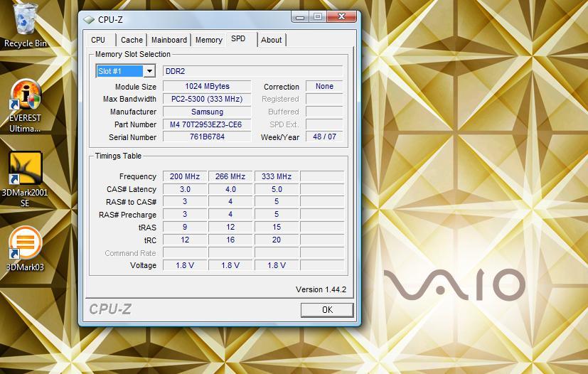Click the 266 MHz frequency cell
This screenshot has height=374, width=588.
tap(230, 176)
